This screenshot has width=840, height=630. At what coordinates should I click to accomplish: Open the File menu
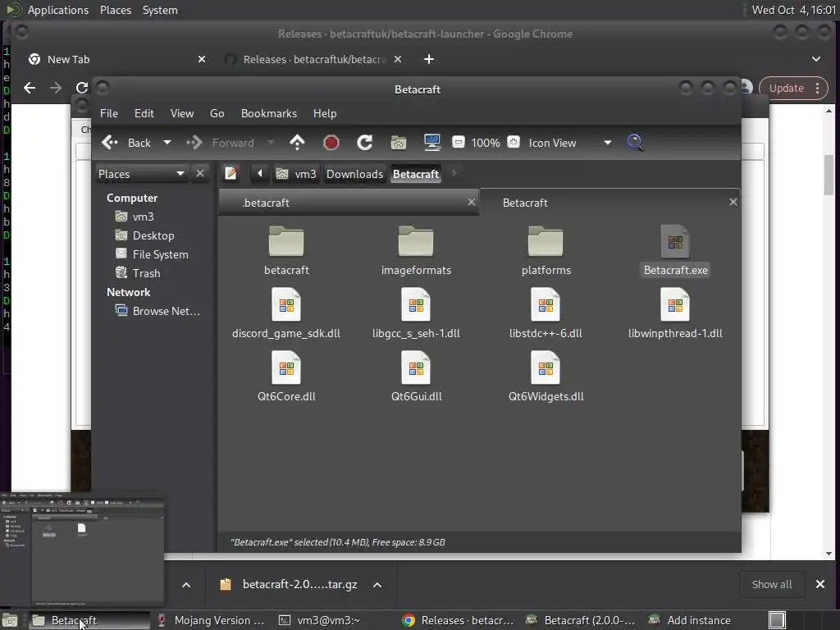tap(109, 113)
